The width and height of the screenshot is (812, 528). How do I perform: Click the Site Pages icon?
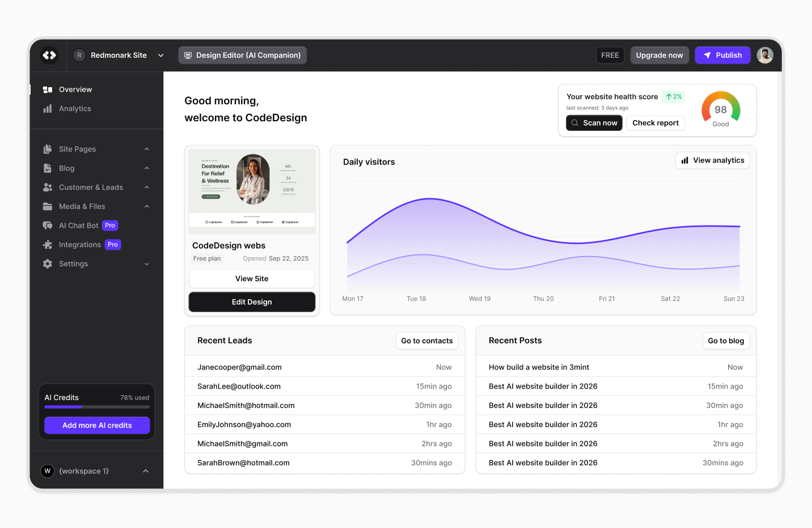pyautogui.click(x=48, y=149)
